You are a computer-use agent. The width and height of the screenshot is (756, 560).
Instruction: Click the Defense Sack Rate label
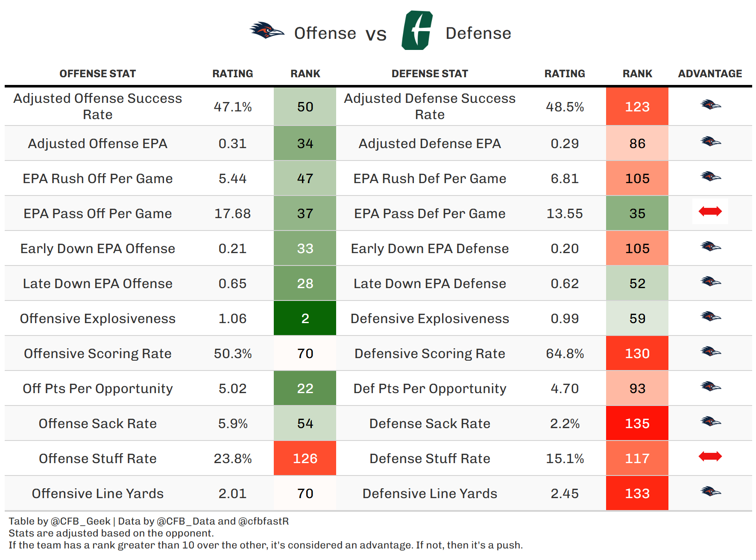click(430, 423)
